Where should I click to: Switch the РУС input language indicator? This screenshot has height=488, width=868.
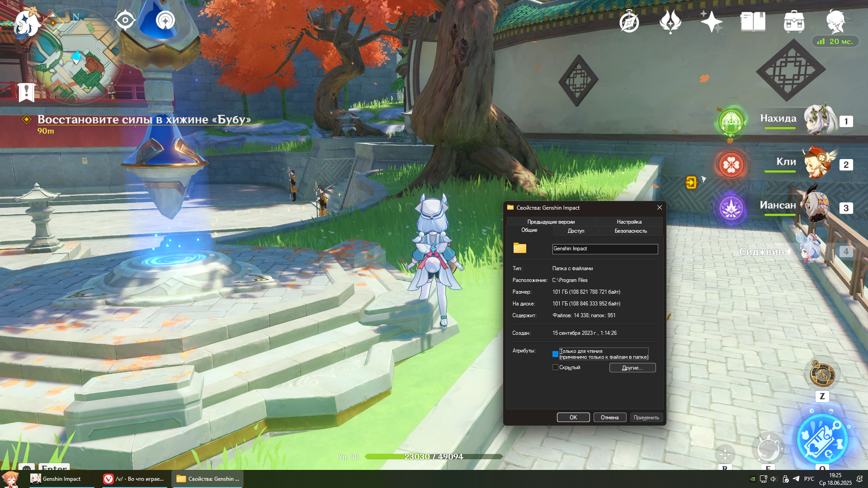click(x=809, y=479)
